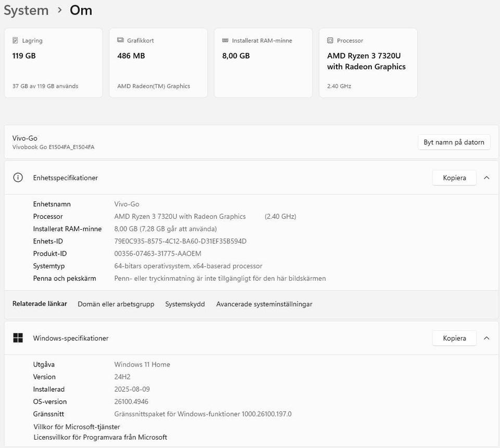
Task: Click the Processor chip icon
Action: [330, 41]
